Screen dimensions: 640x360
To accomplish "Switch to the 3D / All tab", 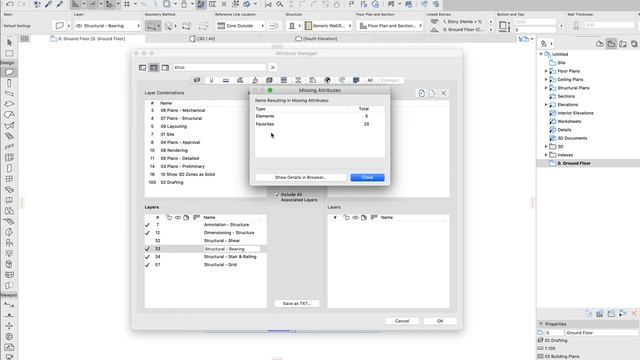I will click(202, 39).
